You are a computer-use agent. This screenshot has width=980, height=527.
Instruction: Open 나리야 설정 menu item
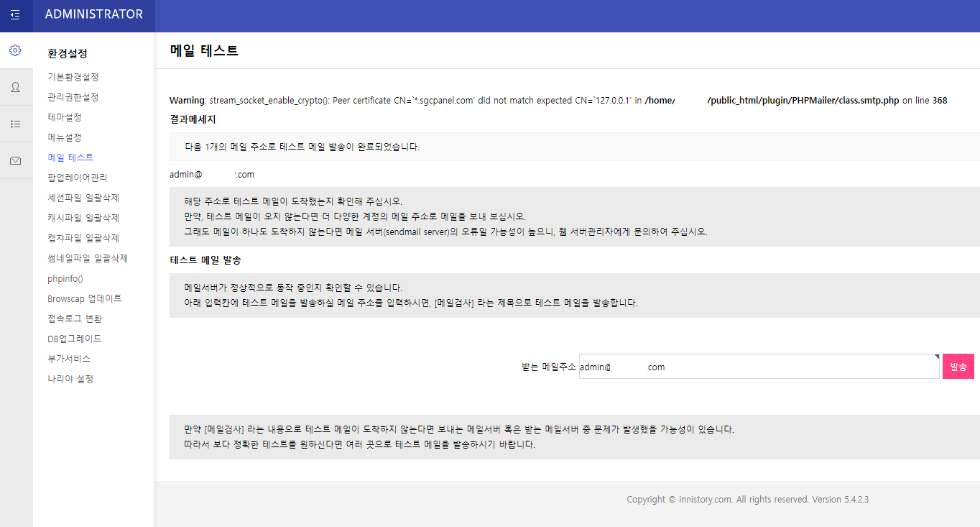[x=70, y=379]
